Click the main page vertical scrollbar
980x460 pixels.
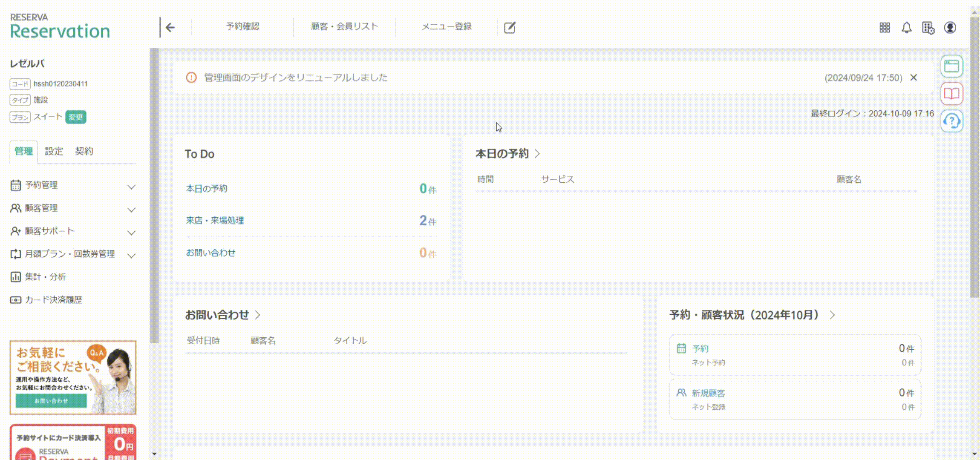pyautogui.click(x=974, y=158)
